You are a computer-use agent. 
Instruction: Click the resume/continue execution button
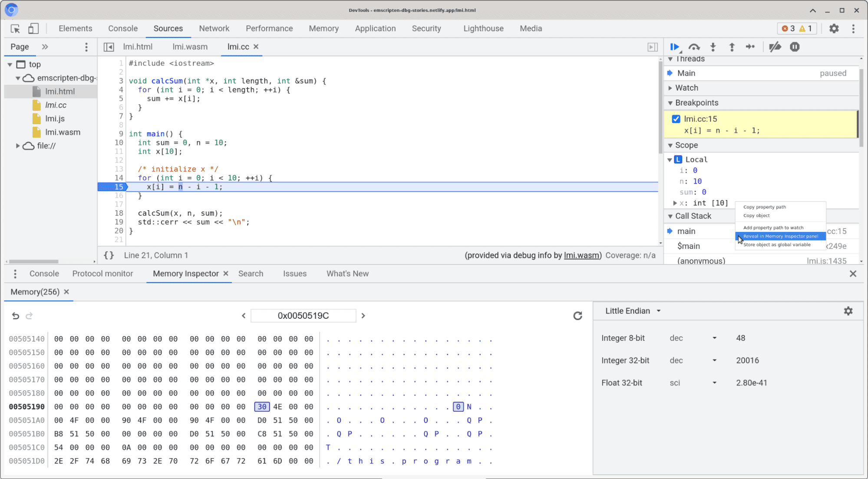(x=676, y=46)
